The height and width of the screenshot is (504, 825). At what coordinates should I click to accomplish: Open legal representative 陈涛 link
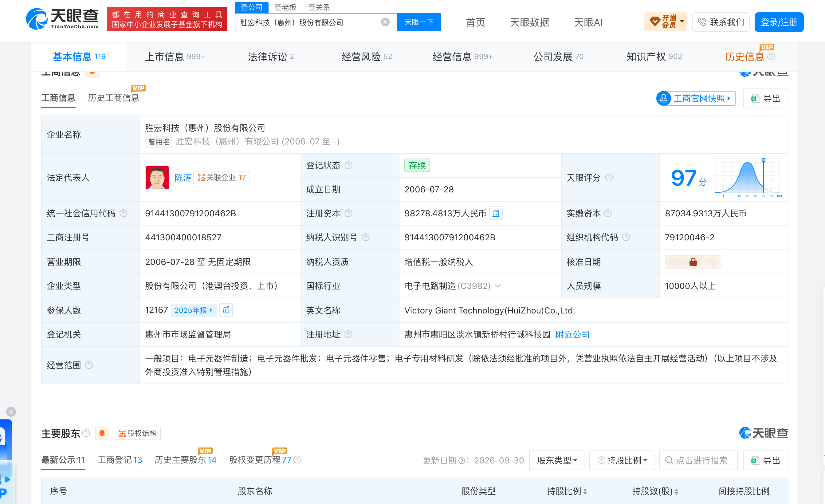183,178
